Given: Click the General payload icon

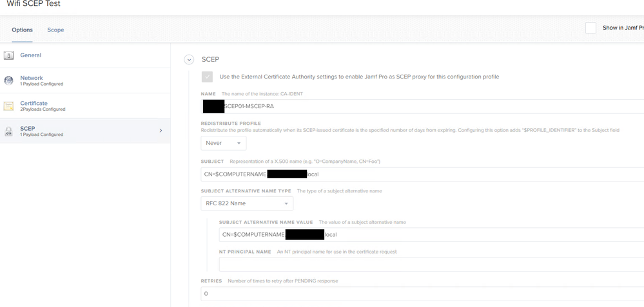Looking at the screenshot, I should (x=8, y=55).
